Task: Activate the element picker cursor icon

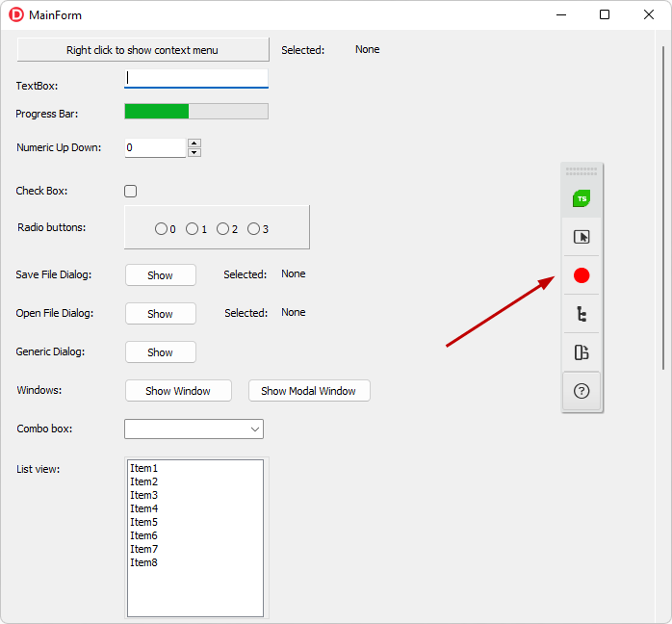Action: click(x=582, y=237)
